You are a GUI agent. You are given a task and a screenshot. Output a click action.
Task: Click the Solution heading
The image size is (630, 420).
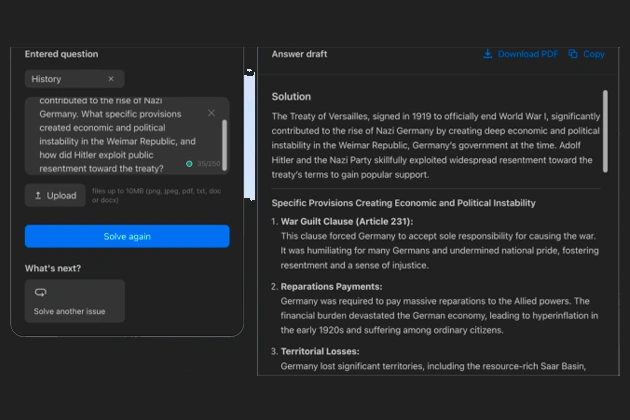[291, 96]
